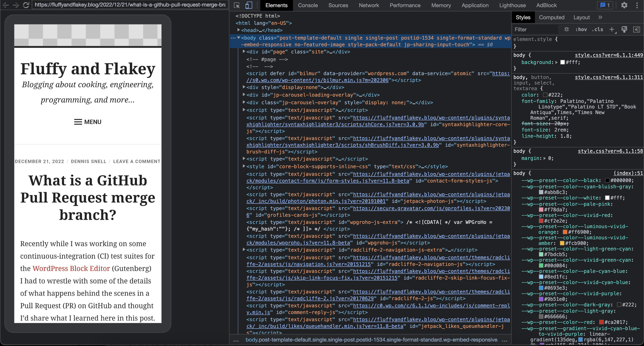Focus the Styles Filter input
The width and height of the screenshot is (644, 346).
click(535, 30)
